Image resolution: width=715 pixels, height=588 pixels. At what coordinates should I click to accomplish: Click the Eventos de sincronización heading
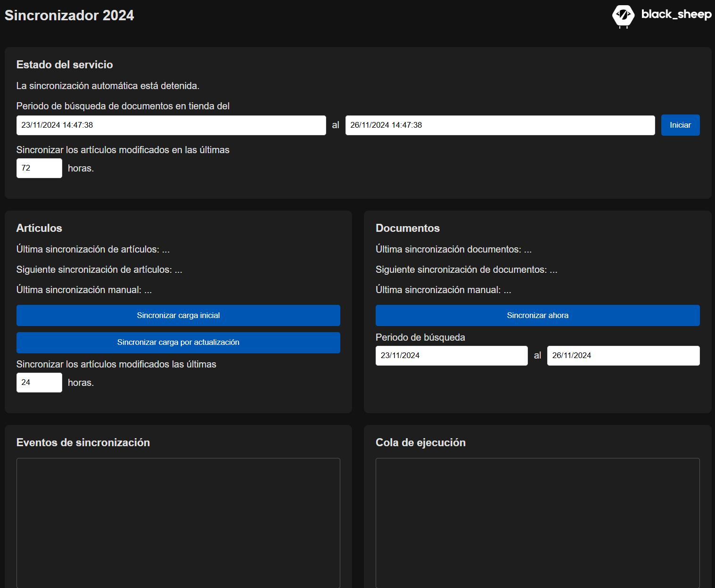pyautogui.click(x=83, y=442)
